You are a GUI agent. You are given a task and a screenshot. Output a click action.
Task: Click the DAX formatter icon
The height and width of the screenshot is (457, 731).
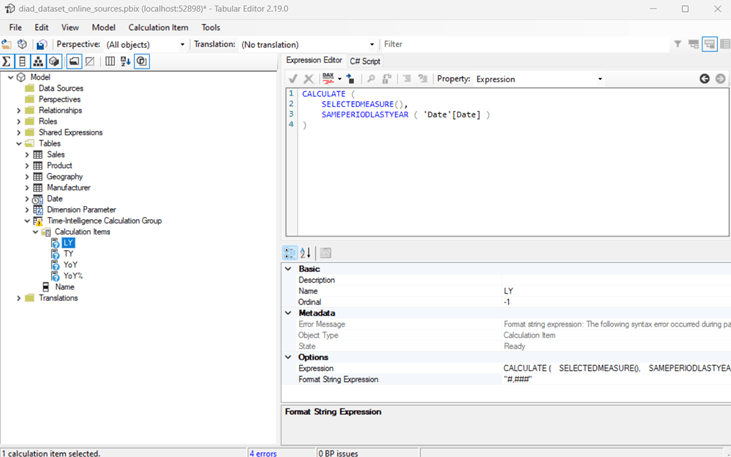[328, 79]
